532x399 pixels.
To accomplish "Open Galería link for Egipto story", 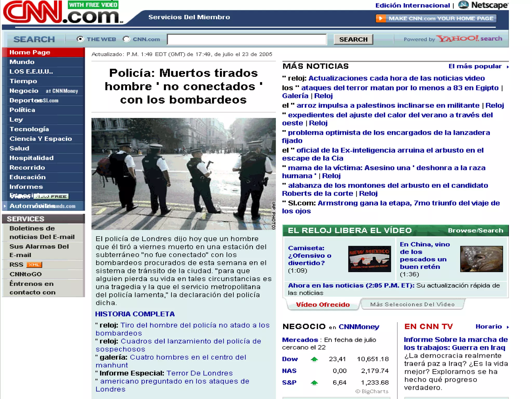I will [x=295, y=96].
